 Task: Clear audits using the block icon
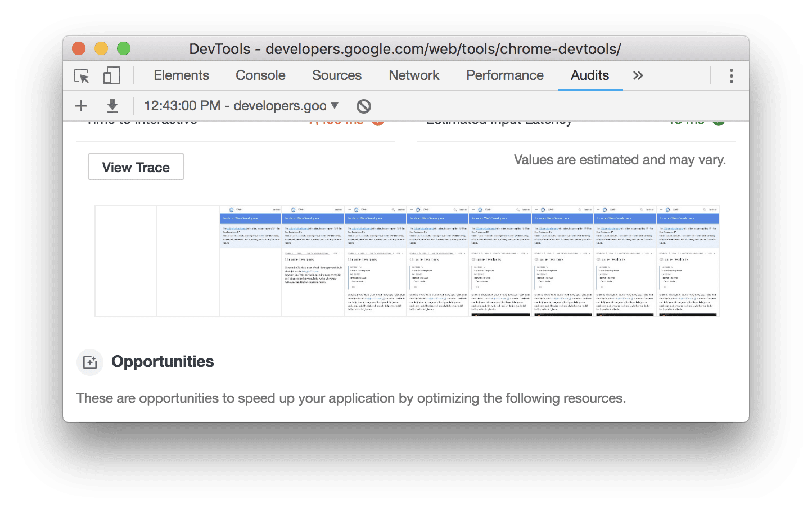click(364, 106)
